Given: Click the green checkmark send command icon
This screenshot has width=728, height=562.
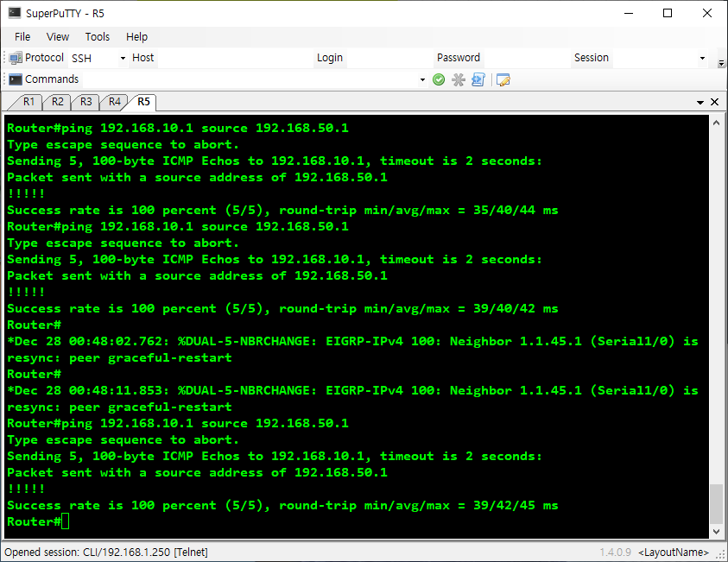Looking at the screenshot, I should tap(439, 79).
